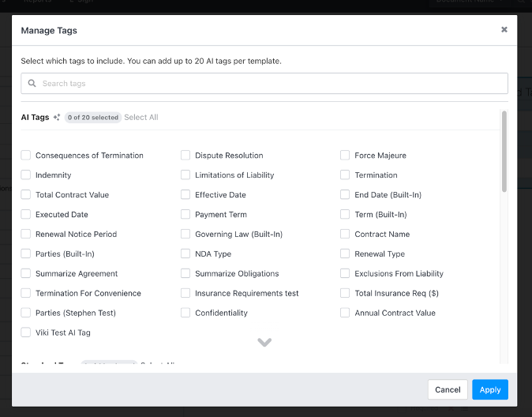Screen dimensions: 532x417
Task: Enable the Contract Name checkbox
Action: (x=345, y=234)
